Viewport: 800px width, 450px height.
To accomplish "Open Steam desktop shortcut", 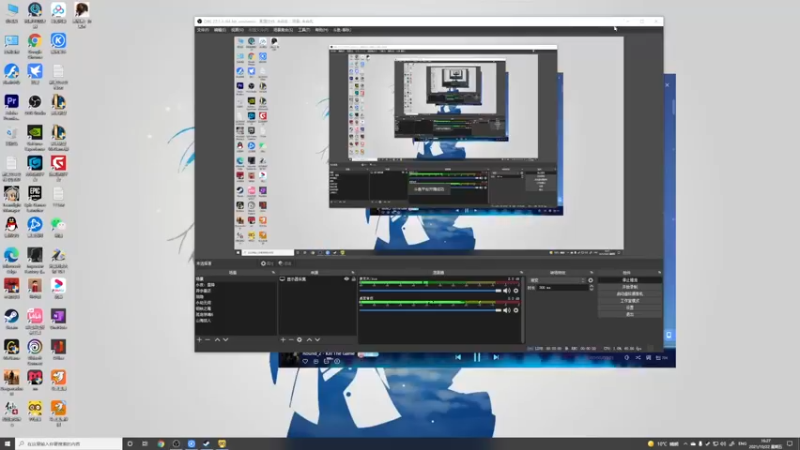I will (x=11, y=318).
